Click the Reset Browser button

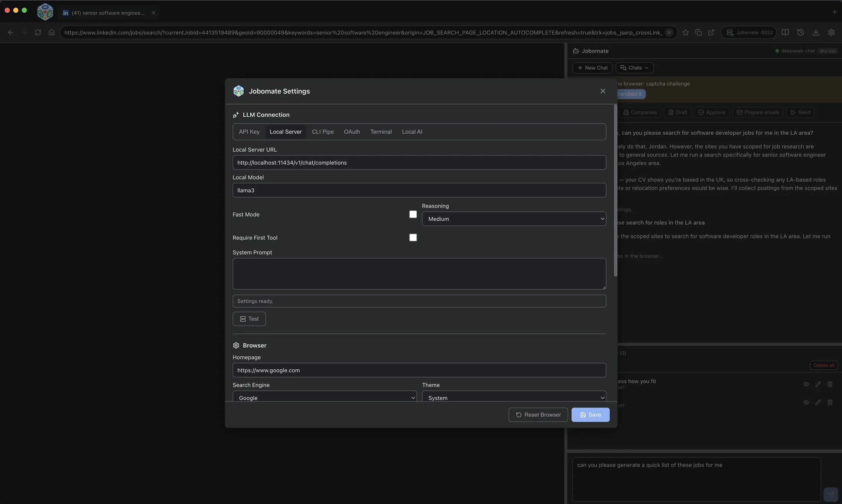click(538, 415)
